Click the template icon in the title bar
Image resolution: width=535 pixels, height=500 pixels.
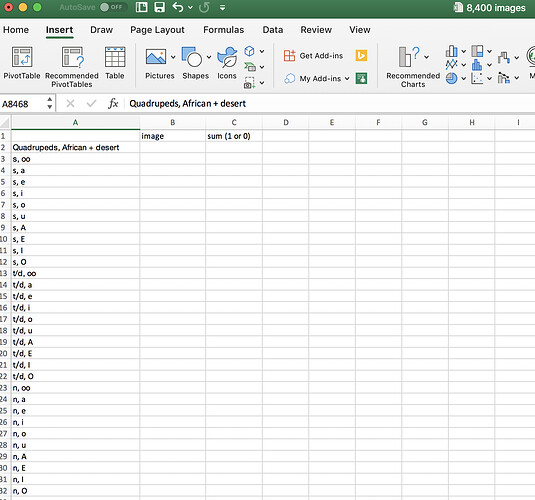pos(142,7)
